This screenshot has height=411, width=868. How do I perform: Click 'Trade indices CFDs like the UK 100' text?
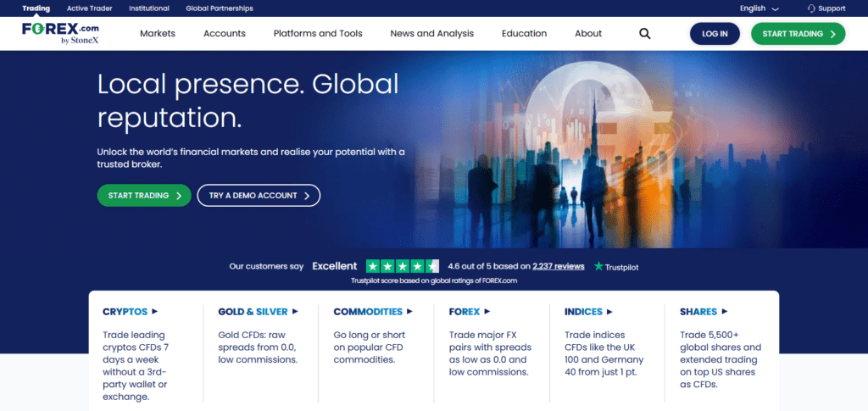604,353
